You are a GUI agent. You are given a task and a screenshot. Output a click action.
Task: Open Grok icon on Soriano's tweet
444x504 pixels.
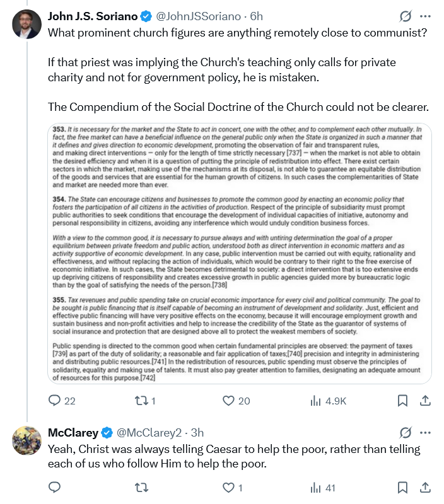(x=406, y=16)
